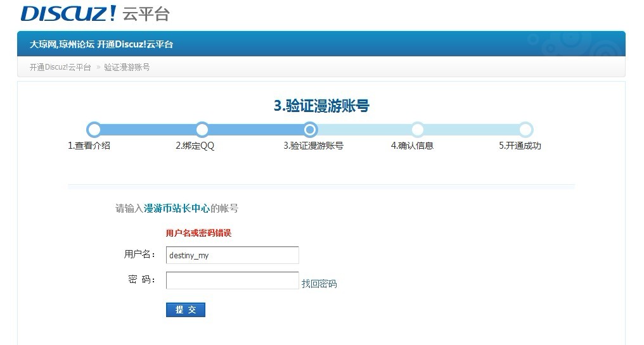Focus the 用户名 input field

click(x=233, y=255)
